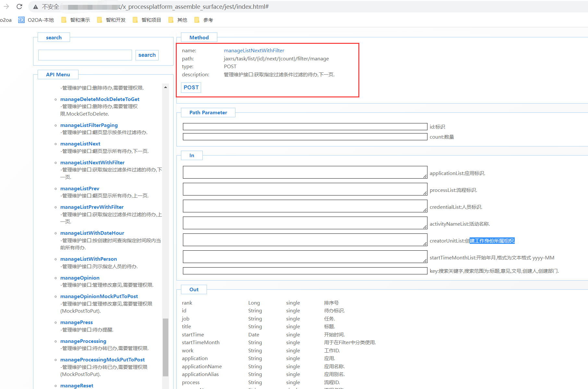Open manageProcessing in the API menu
Viewport: 588px width, 389px height.
click(x=83, y=341)
